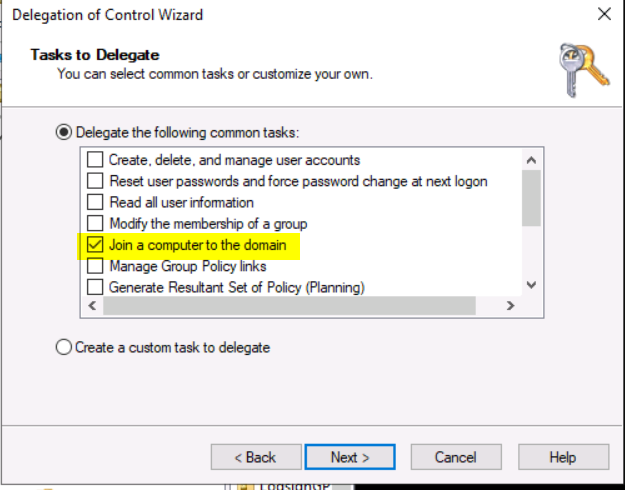Uncheck Join a computer to the domain
625x490 pixels.
point(95,244)
